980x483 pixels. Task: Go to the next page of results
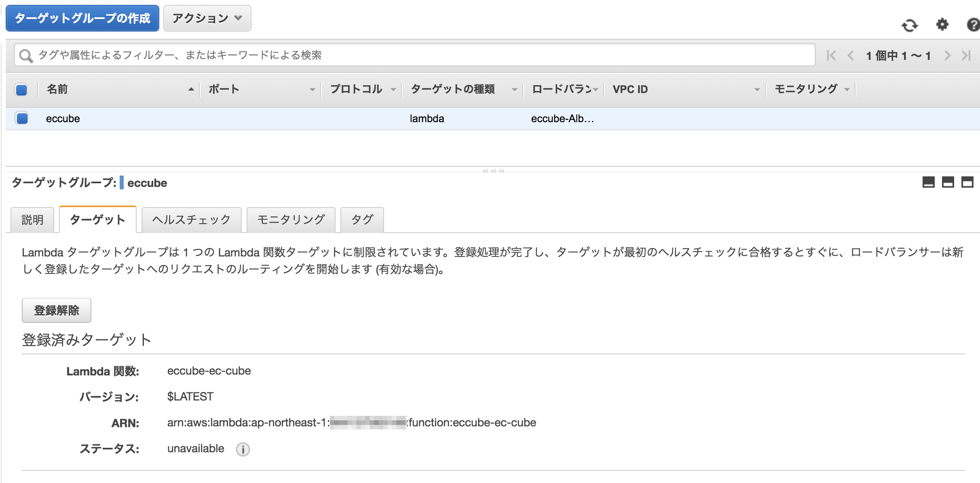(x=947, y=55)
